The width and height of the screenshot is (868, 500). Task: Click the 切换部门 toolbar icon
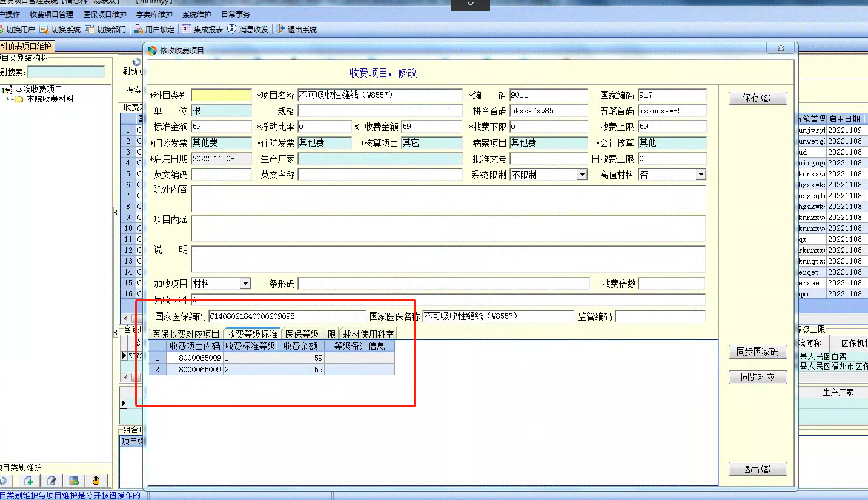click(x=90, y=29)
